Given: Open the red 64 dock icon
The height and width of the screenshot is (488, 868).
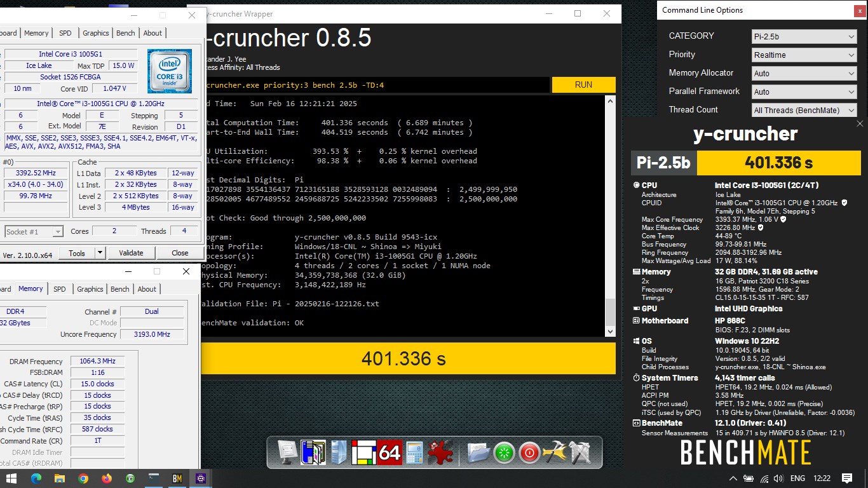Looking at the screenshot, I should (390, 453).
